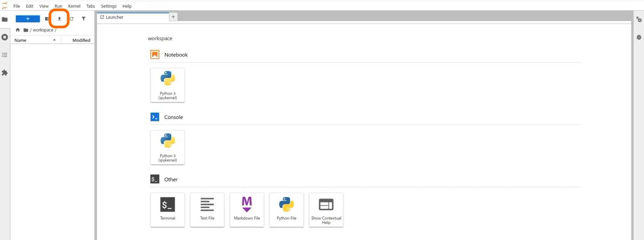Open the Property Inspector gears icon

click(639, 19)
